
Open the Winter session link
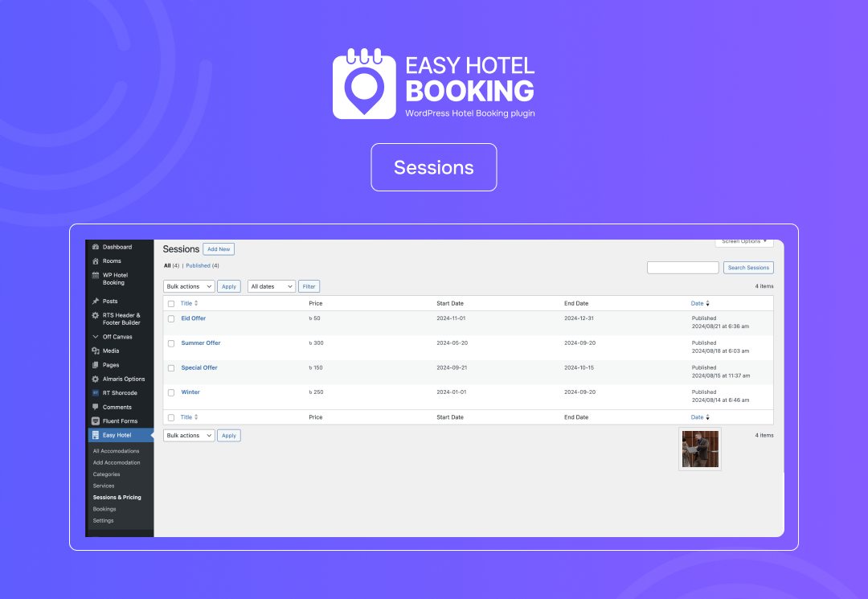pos(190,392)
